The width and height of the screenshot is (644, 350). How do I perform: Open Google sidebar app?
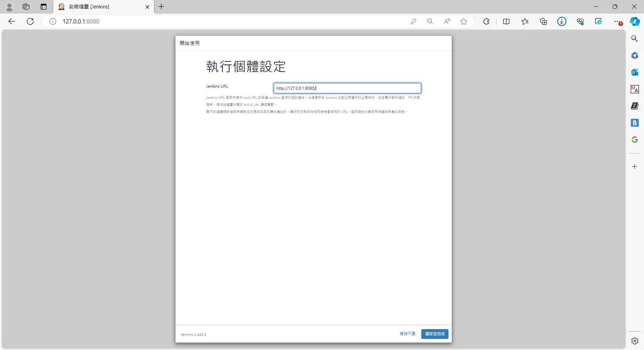coord(635,140)
